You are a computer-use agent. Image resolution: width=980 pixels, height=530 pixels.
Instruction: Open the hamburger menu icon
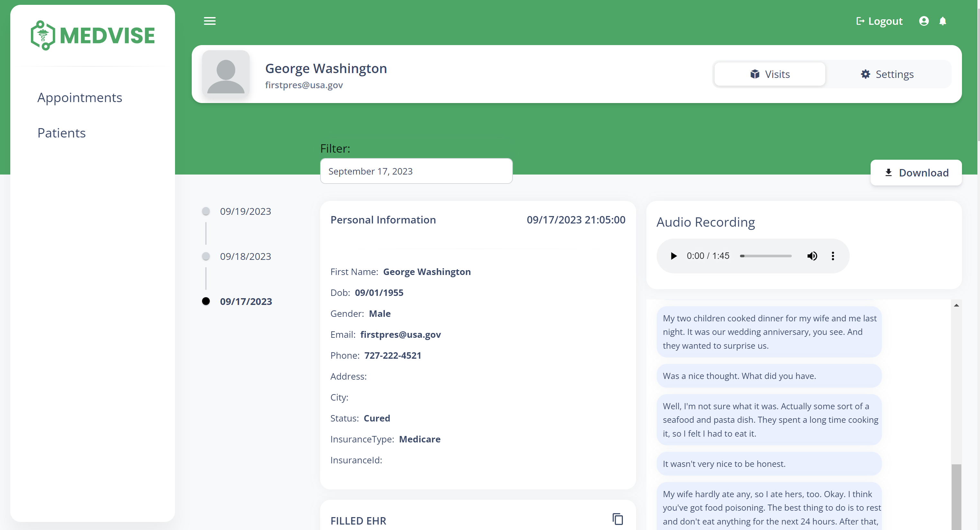(210, 21)
